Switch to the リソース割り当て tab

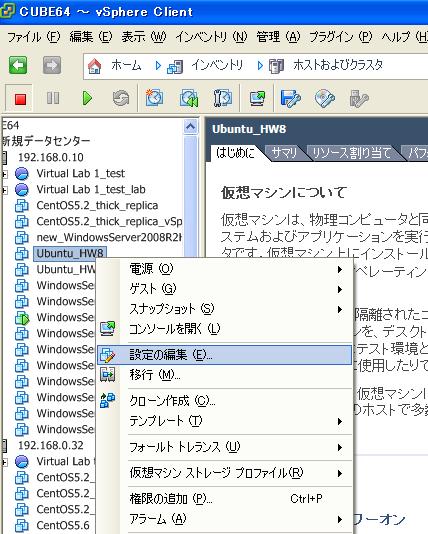351,153
